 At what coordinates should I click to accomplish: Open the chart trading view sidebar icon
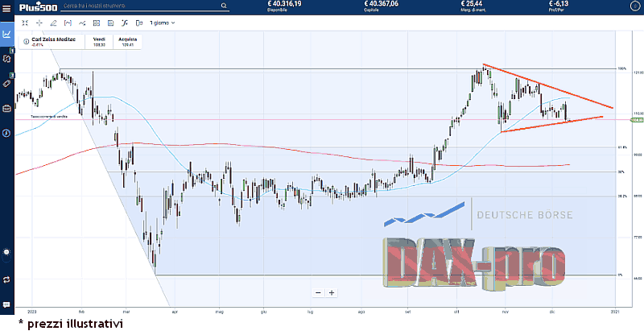click(x=6, y=34)
